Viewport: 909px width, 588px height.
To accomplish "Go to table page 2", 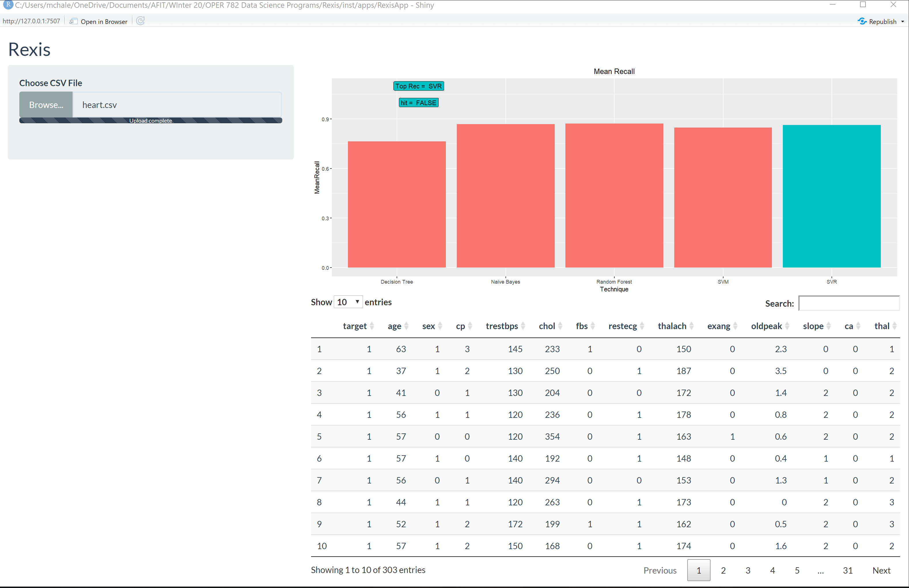I will (723, 570).
